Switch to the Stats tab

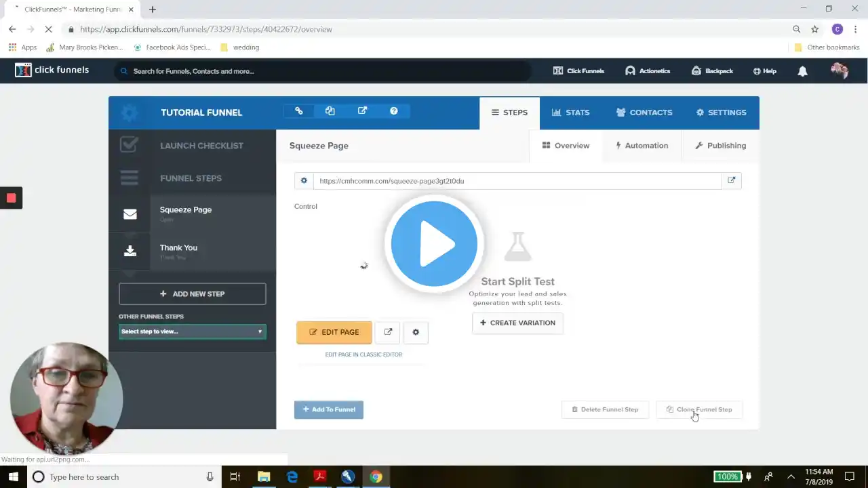(x=570, y=113)
